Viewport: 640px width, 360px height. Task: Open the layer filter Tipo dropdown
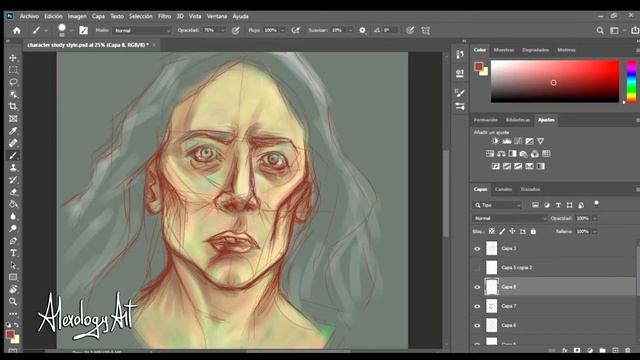498,205
